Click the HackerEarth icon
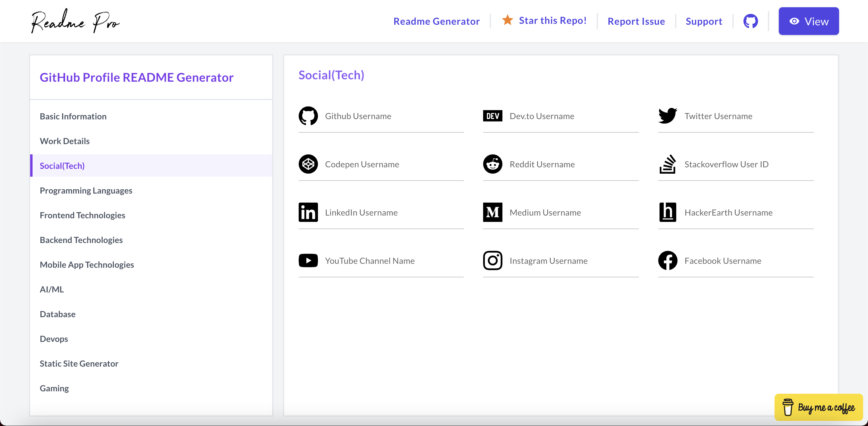Screen dimensions: 868x426 668,212
